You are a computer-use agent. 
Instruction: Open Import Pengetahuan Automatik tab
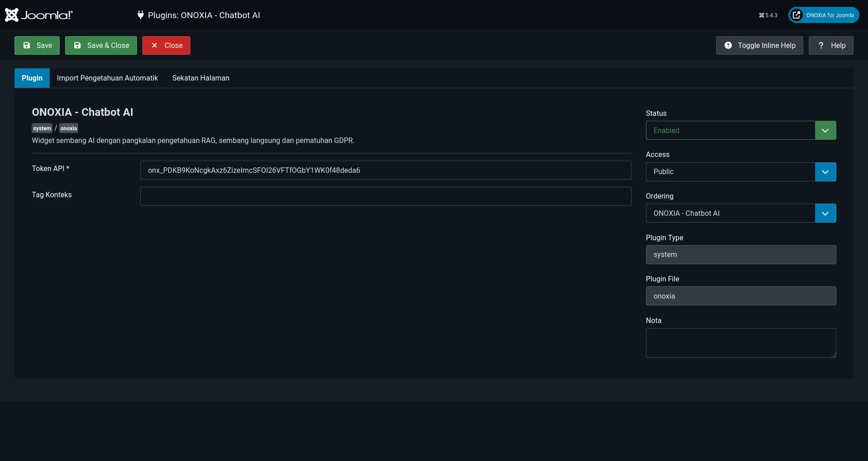(x=107, y=78)
